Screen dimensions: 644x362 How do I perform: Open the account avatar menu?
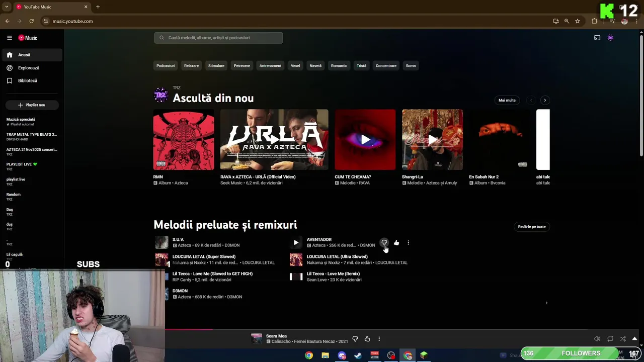610,38
